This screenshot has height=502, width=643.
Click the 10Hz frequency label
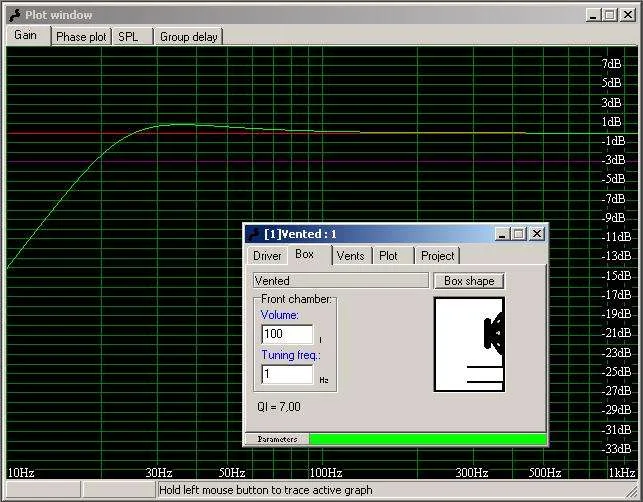[21, 473]
